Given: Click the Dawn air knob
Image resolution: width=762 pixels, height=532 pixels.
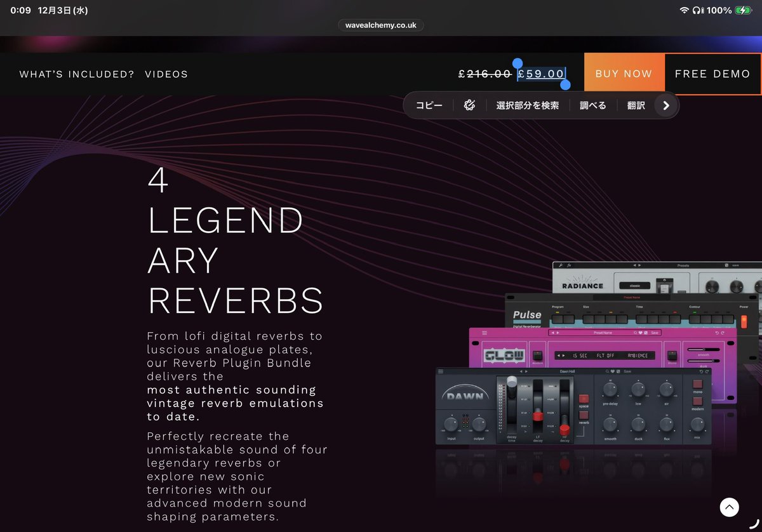Looking at the screenshot, I should (666, 389).
